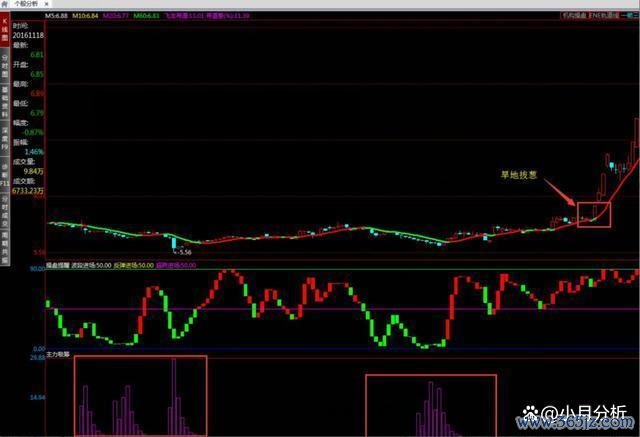Open the 基础资料 sidebar tab

[5, 102]
